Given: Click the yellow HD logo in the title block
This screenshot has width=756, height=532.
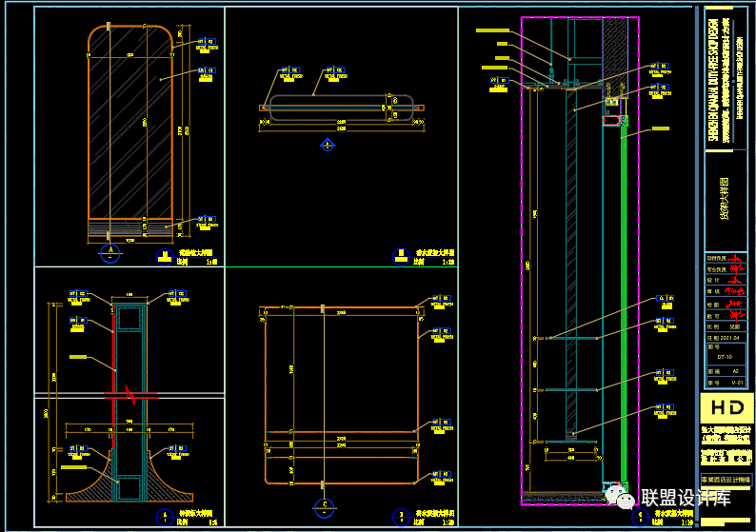Looking at the screenshot, I should [727, 410].
